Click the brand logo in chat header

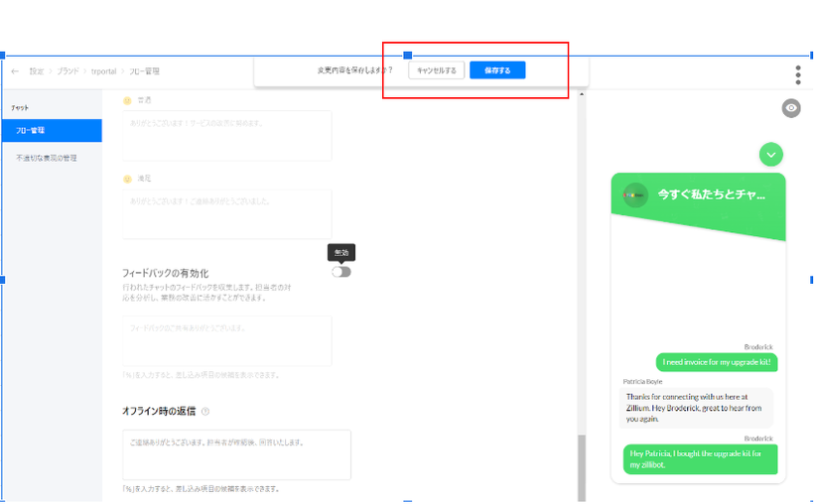(635, 195)
